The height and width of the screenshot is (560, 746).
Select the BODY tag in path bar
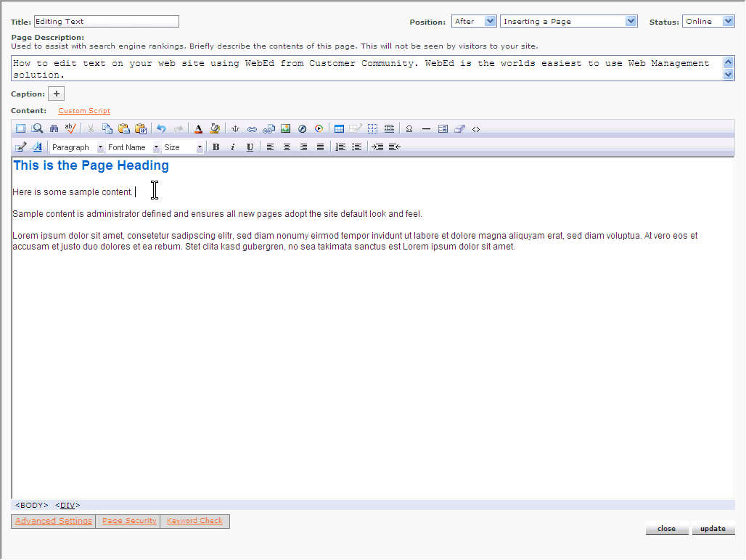[x=32, y=505]
